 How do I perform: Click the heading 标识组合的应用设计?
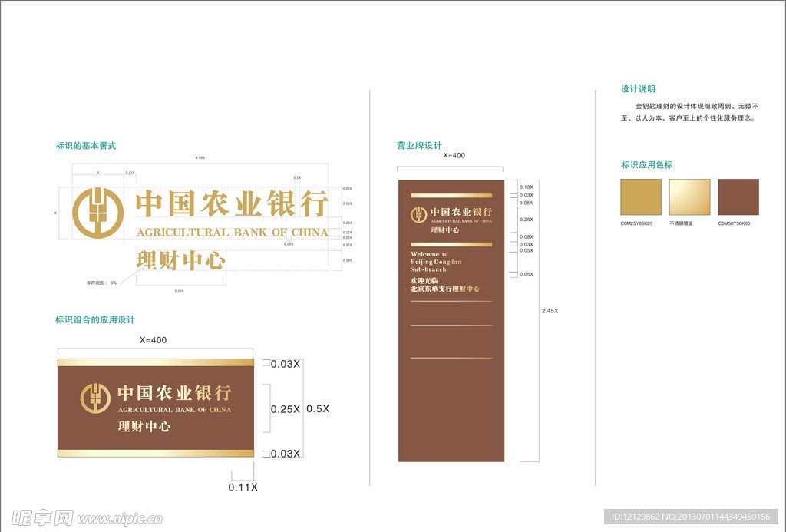point(94,319)
